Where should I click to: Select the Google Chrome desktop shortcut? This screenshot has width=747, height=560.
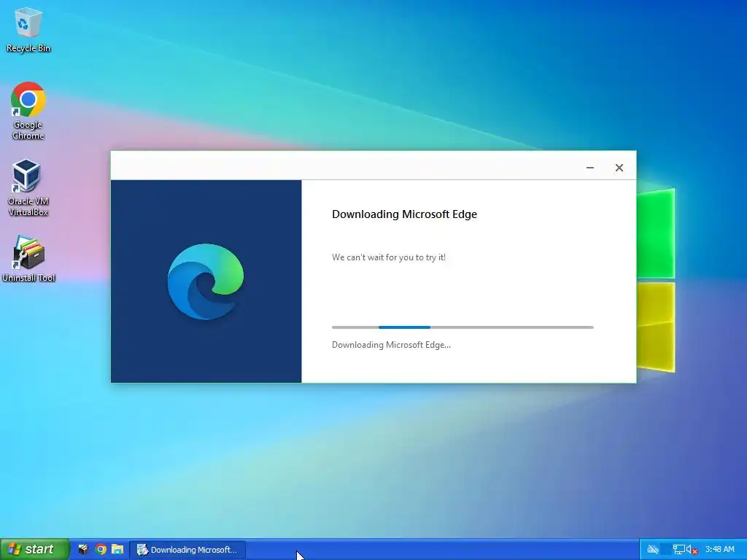[x=28, y=111]
